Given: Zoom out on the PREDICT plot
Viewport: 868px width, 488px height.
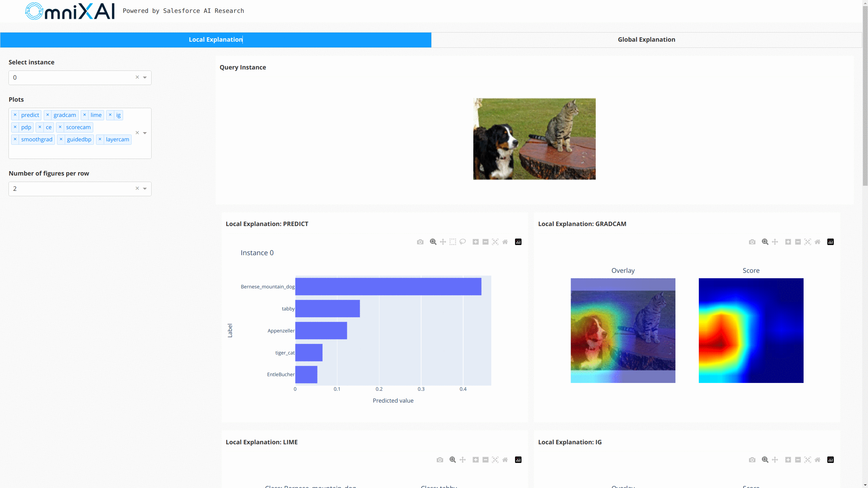Looking at the screenshot, I should point(485,242).
